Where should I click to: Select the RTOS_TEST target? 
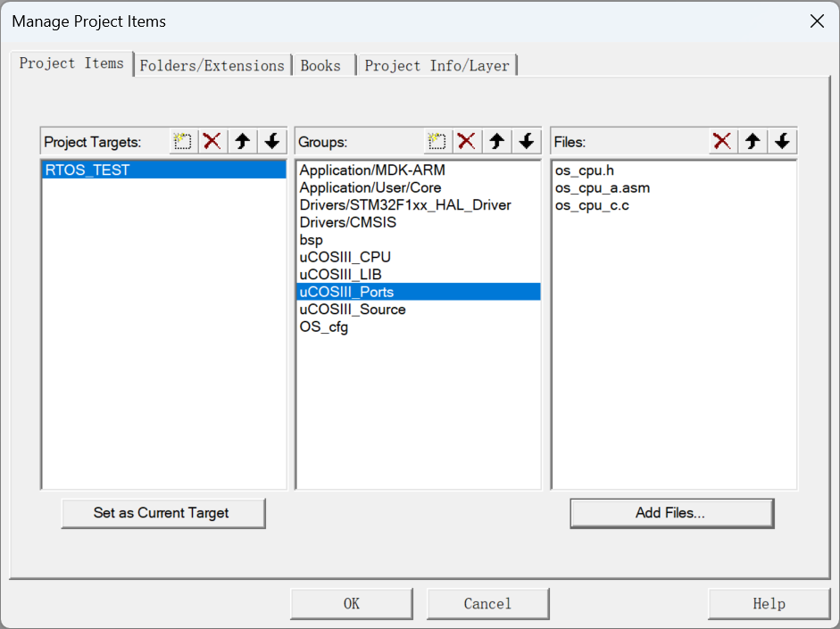point(164,170)
